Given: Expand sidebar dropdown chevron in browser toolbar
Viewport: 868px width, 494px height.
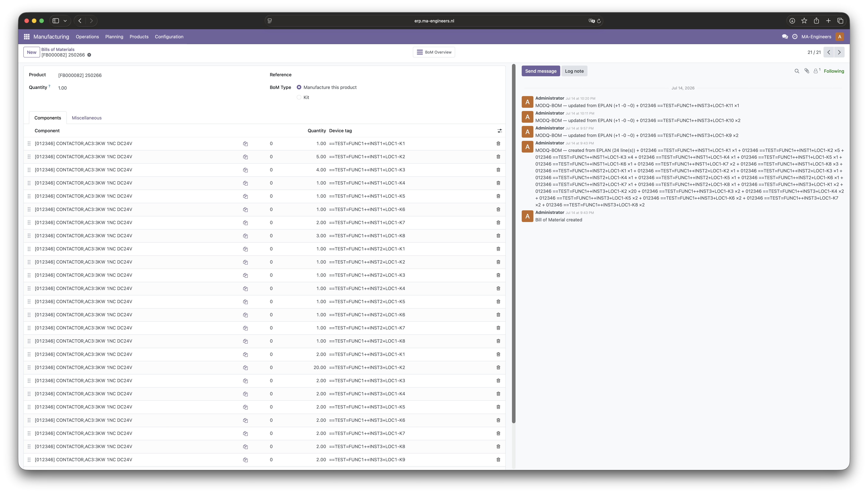Looking at the screenshot, I should [x=65, y=21].
